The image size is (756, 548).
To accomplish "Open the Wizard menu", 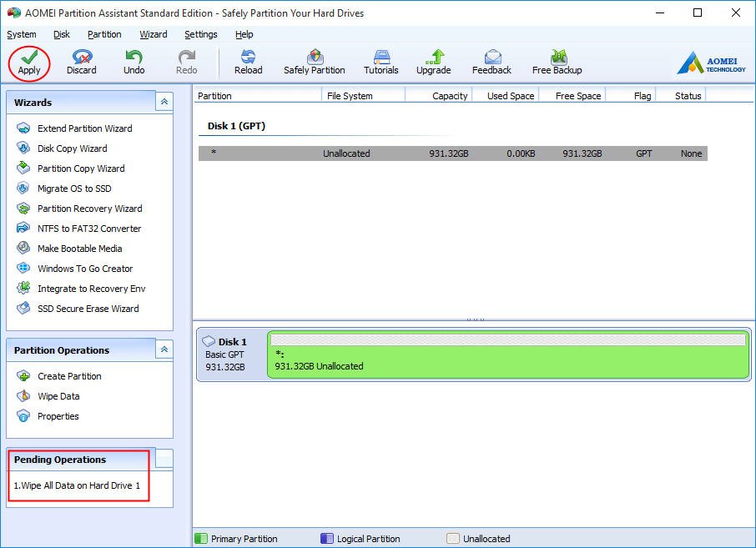I will 154,34.
